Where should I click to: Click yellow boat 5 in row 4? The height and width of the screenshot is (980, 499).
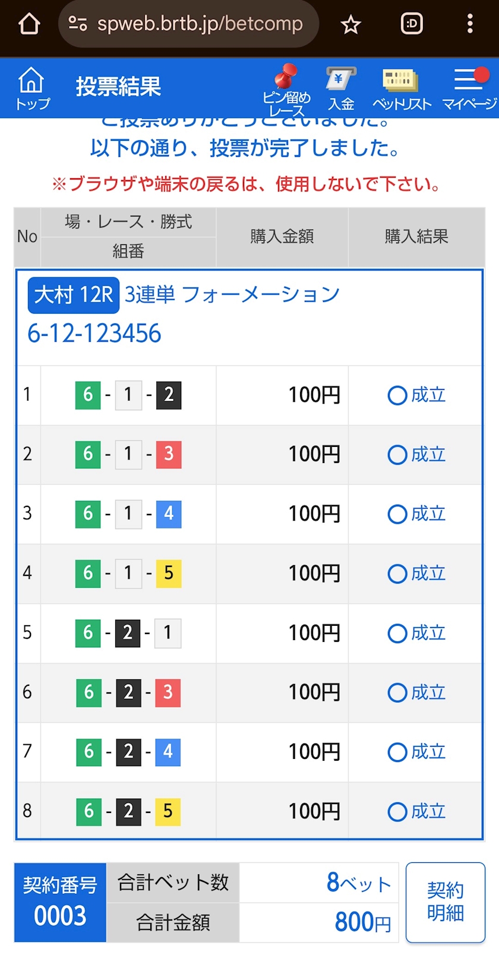[x=169, y=573]
